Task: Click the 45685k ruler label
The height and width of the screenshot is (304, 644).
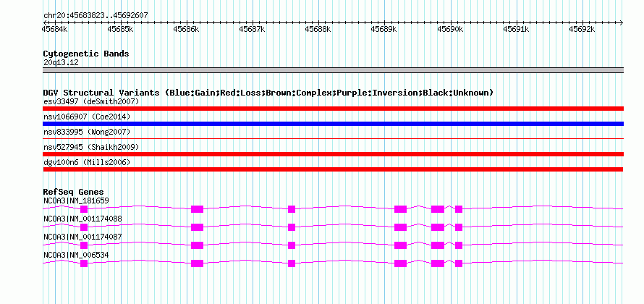Action: (x=120, y=29)
